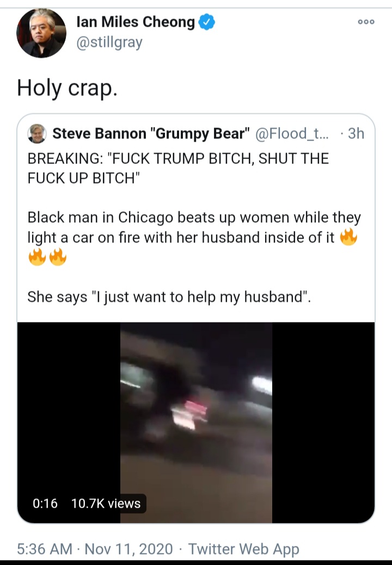Open the three-dot tweet options menu
This screenshot has width=392, height=565.
[x=366, y=22]
